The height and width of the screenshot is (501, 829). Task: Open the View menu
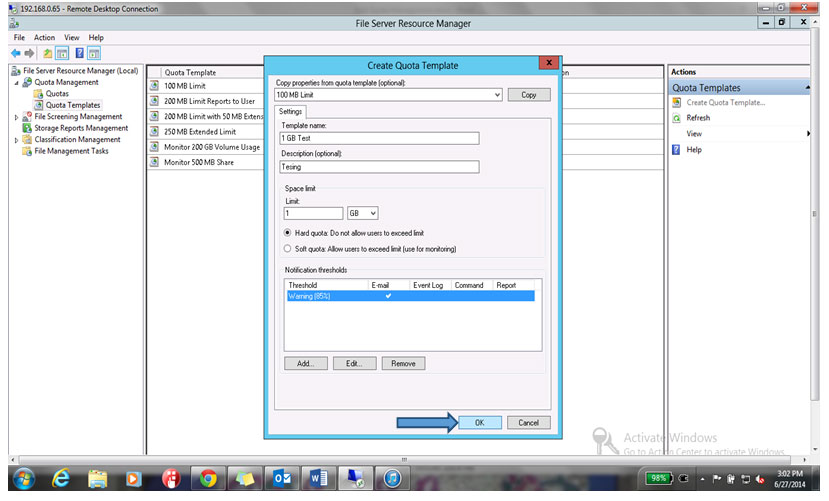click(72, 38)
